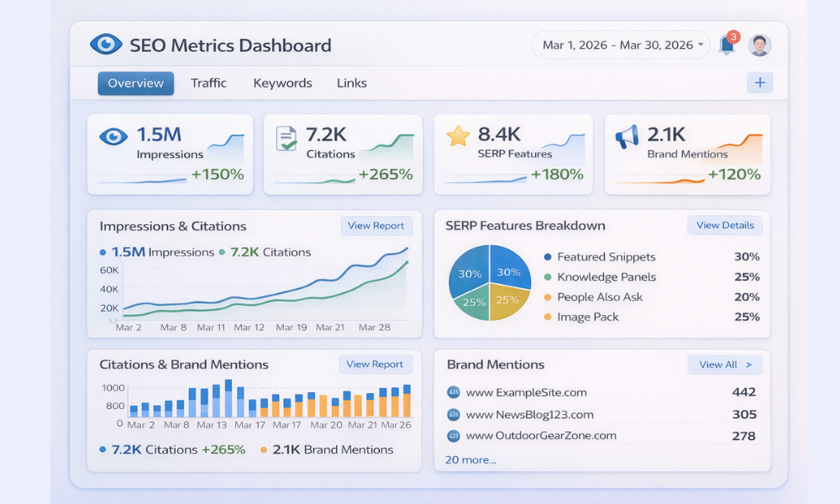
Task: Open the user profile avatar
Action: (760, 44)
